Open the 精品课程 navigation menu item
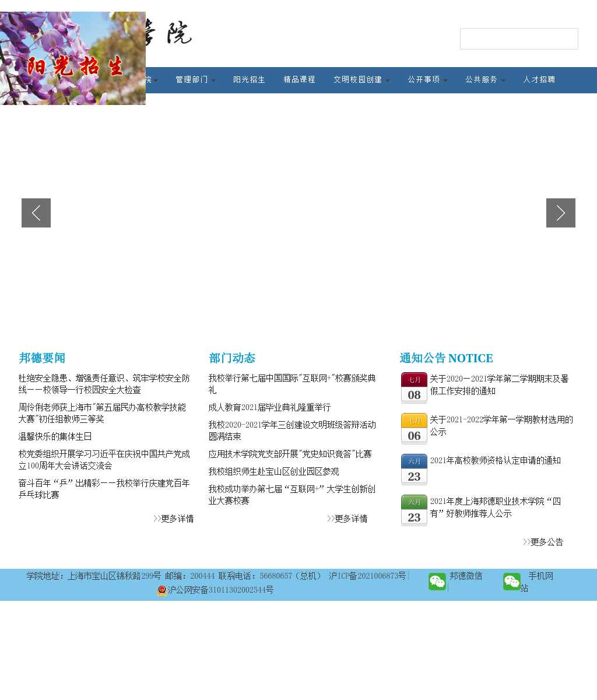The width and height of the screenshot is (597, 700). tap(300, 80)
